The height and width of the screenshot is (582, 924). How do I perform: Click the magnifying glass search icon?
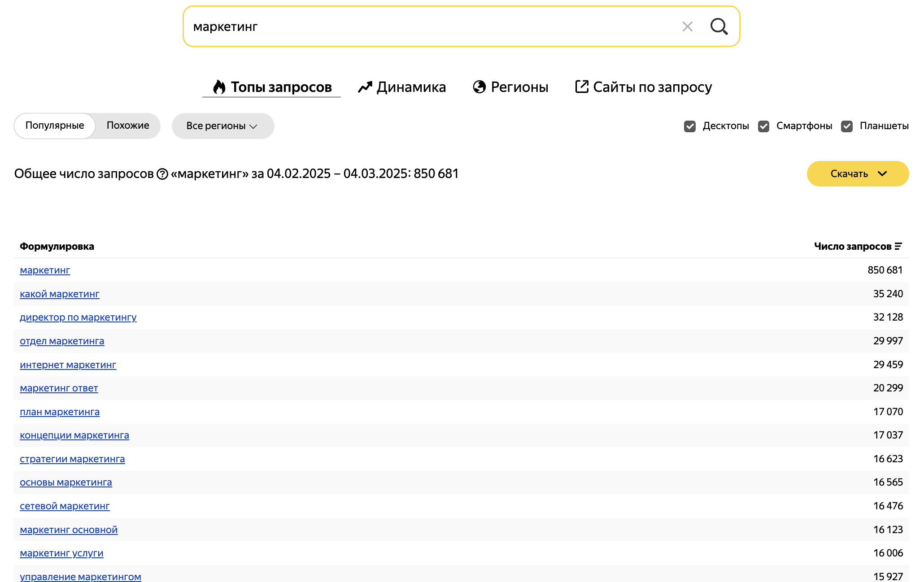click(x=719, y=26)
